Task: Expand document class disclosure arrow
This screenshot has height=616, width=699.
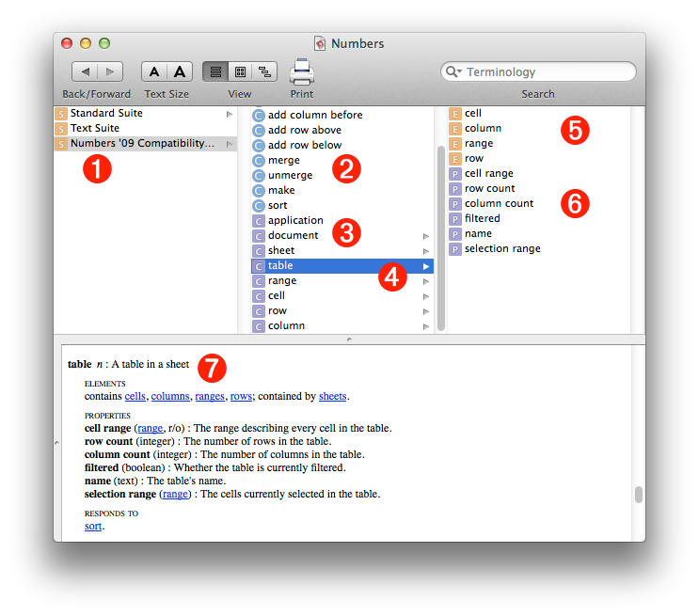Action: [x=426, y=236]
